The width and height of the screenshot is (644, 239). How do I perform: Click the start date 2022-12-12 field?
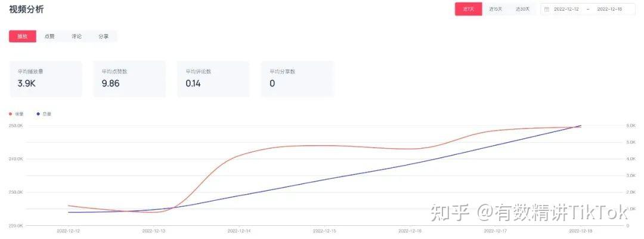pos(566,9)
